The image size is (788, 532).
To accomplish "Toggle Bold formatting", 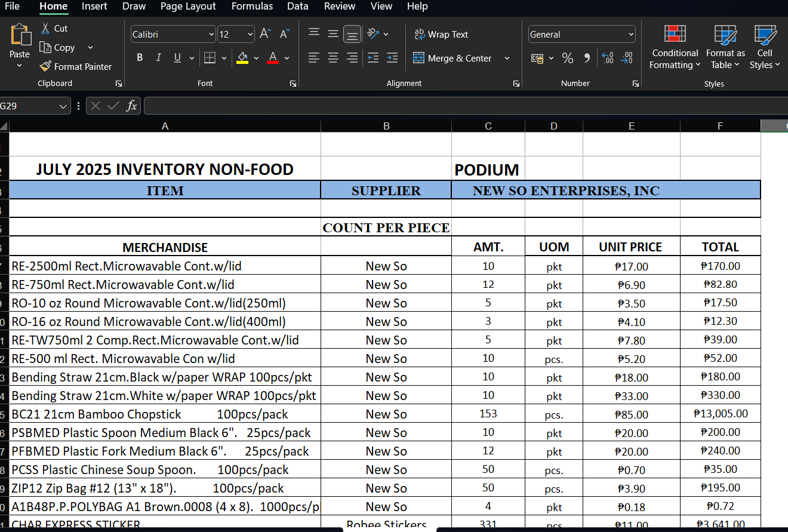I will 140,58.
